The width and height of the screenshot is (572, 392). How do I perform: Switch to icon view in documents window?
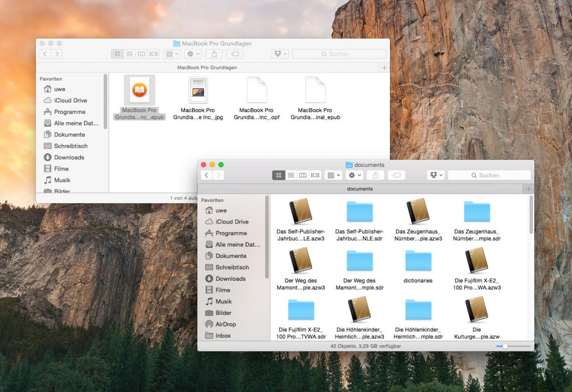(x=279, y=175)
